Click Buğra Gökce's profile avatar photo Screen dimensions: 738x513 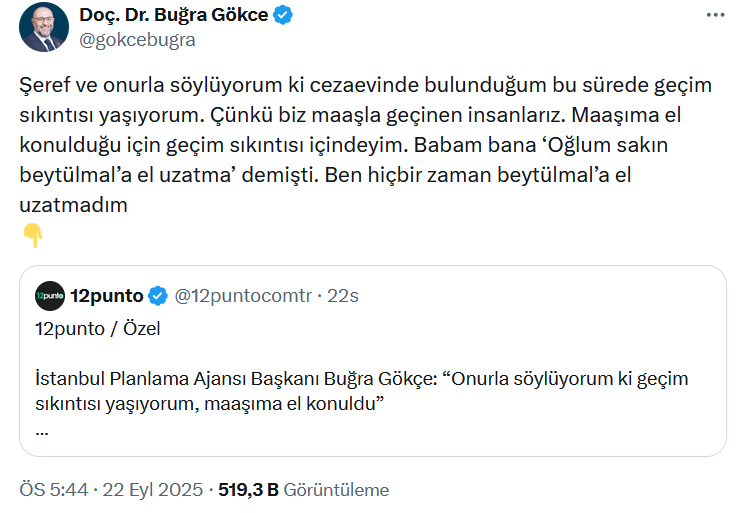pyautogui.click(x=42, y=27)
